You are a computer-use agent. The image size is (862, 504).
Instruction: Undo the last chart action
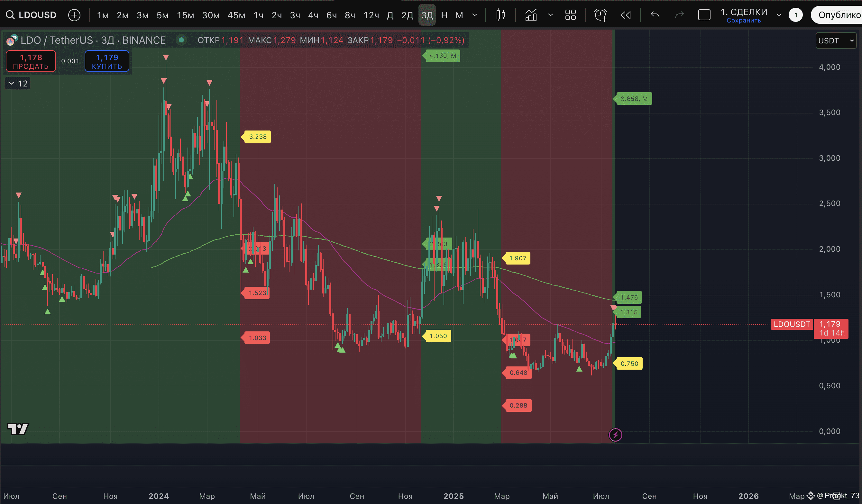655,15
